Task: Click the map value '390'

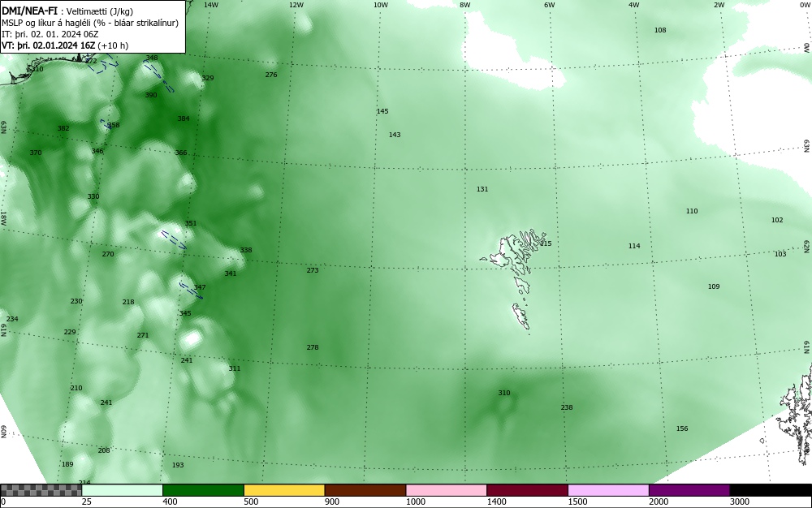Action: click(151, 95)
